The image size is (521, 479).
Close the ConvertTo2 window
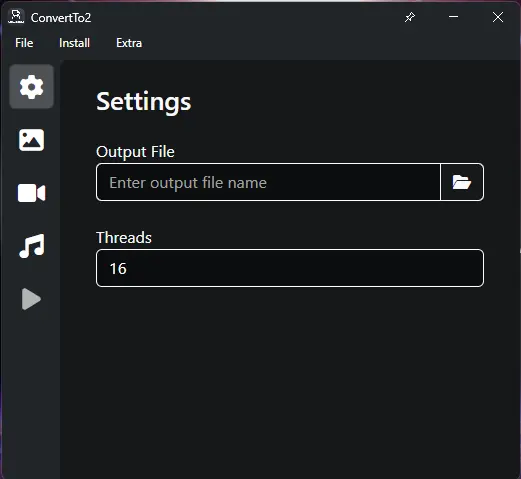click(498, 17)
